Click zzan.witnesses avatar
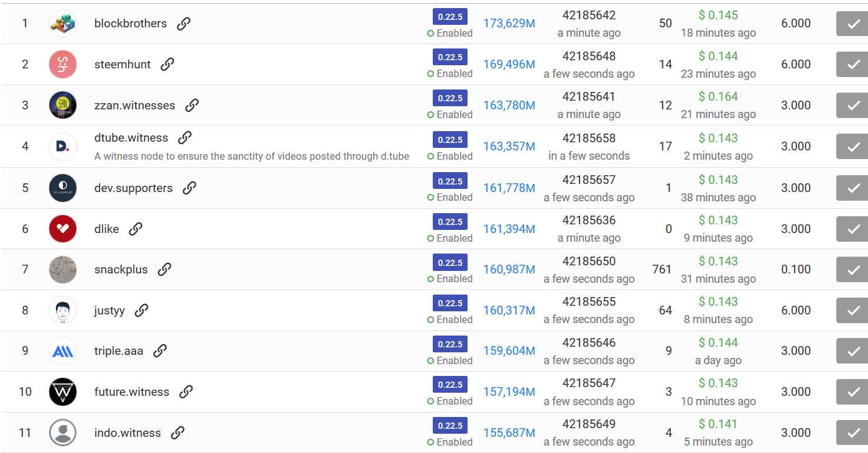This screenshot has width=868, height=453. click(63, 105)
